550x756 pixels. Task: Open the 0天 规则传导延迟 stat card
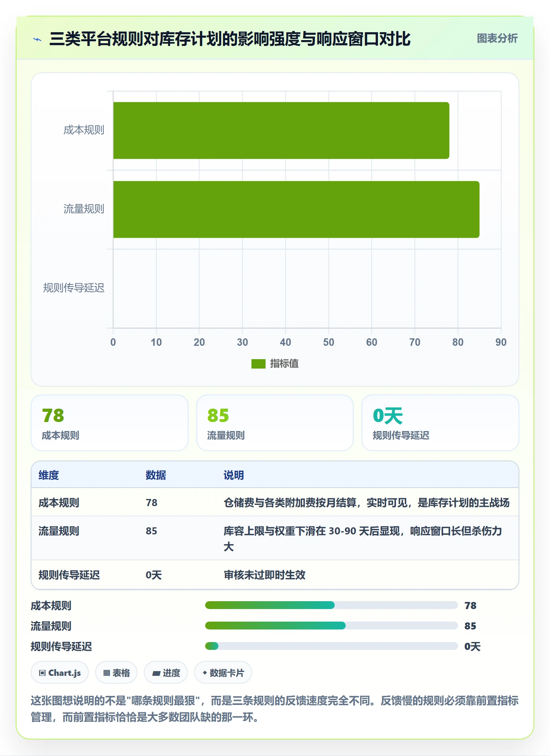point(440,423)
